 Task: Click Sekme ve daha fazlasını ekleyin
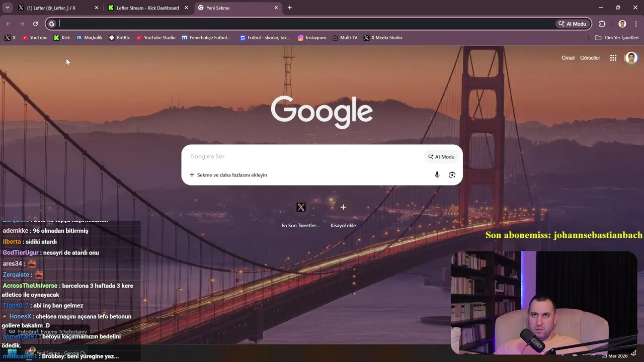[228, 175]
